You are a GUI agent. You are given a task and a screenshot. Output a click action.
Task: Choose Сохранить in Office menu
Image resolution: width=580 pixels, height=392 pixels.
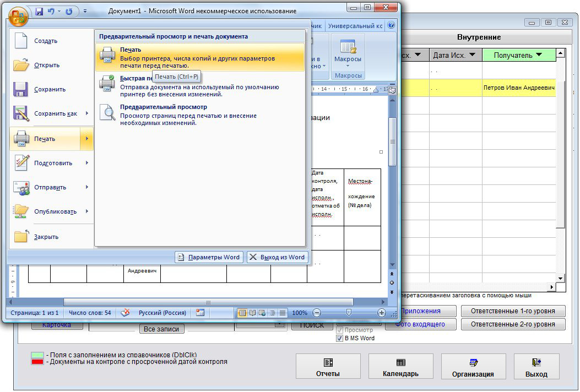(x=51, y=89)
